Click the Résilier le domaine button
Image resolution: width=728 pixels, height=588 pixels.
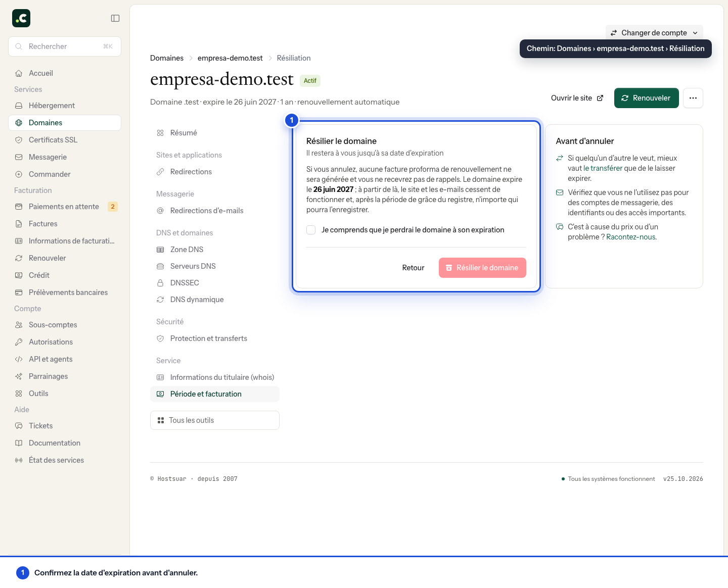pyautogui.click(x=482, y=268)
